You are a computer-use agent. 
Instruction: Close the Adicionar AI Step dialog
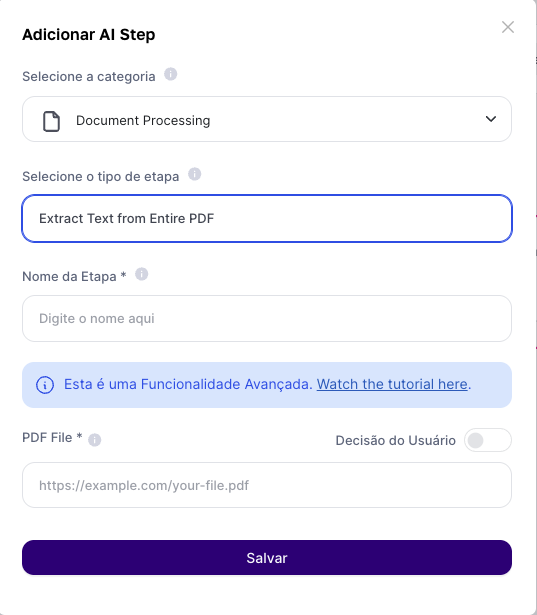[508, 27]
